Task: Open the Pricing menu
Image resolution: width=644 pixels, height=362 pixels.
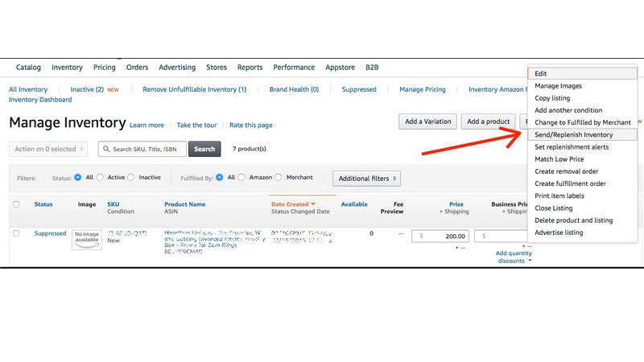Action: pos(105,68)
